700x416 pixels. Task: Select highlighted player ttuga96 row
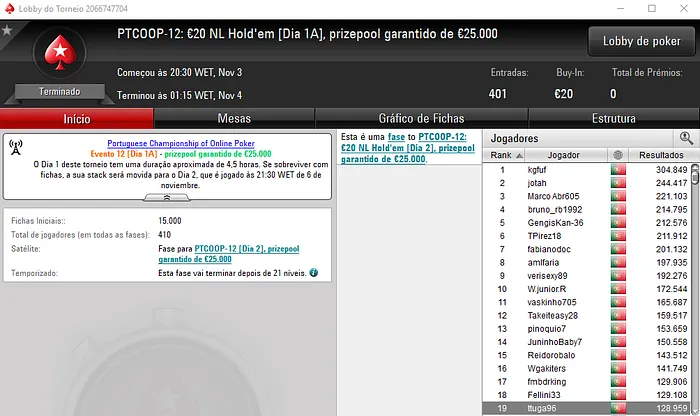click(587, 408)
